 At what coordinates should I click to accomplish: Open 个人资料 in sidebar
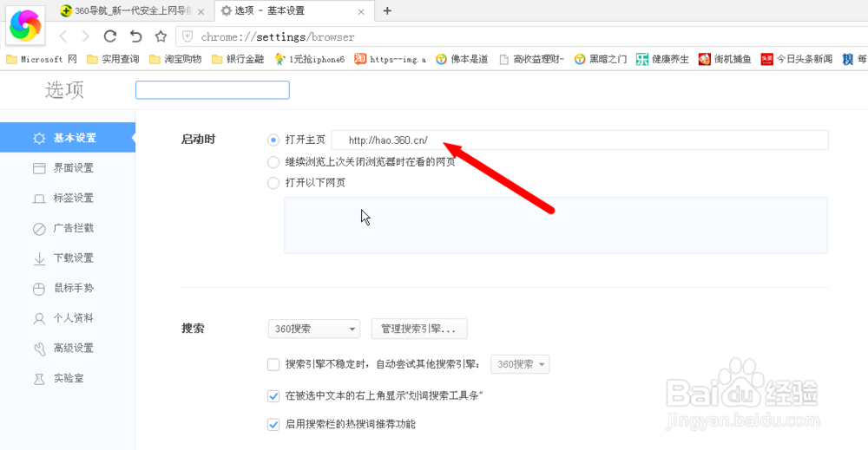pos(68,318)
